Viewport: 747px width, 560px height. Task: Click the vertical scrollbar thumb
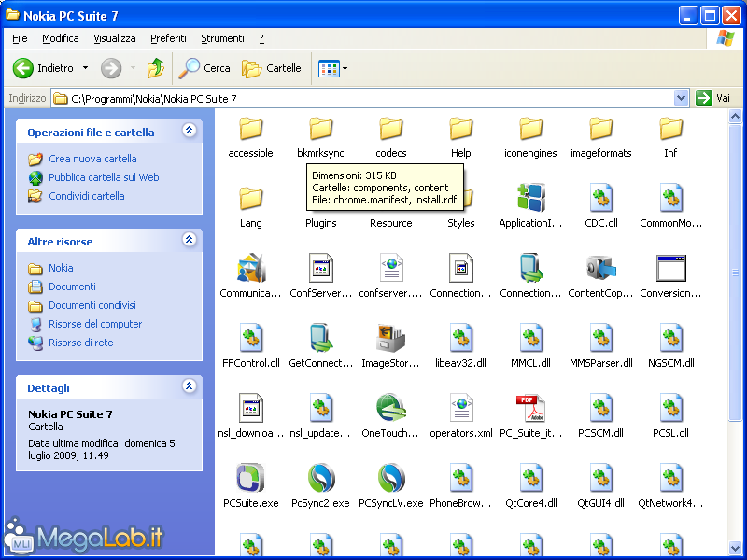tap(735, 273)
